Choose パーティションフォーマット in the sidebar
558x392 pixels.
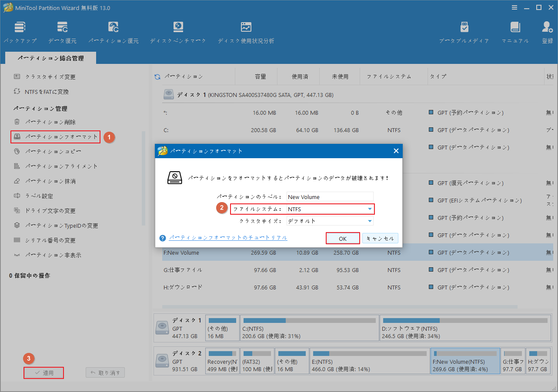(x=56, y=137)
